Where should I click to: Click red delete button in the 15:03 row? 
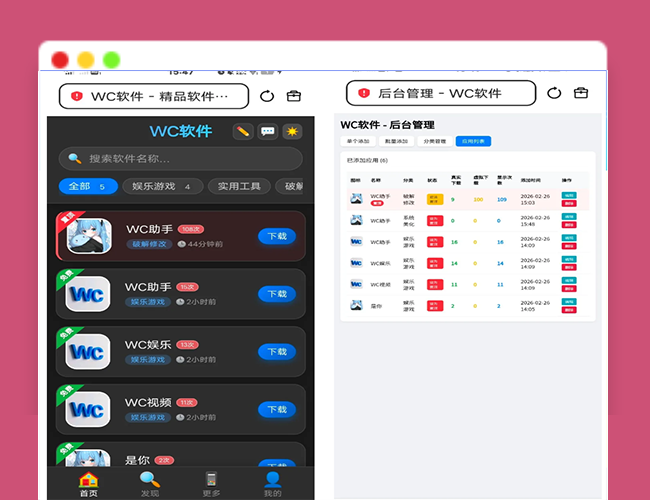(569, 203)
